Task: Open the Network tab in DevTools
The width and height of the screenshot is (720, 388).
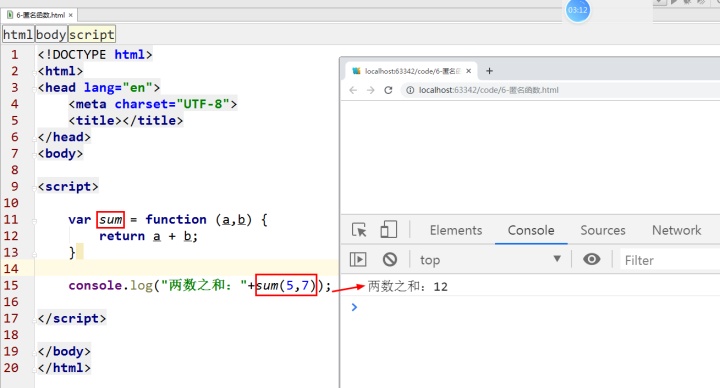Action: [676, 230]
